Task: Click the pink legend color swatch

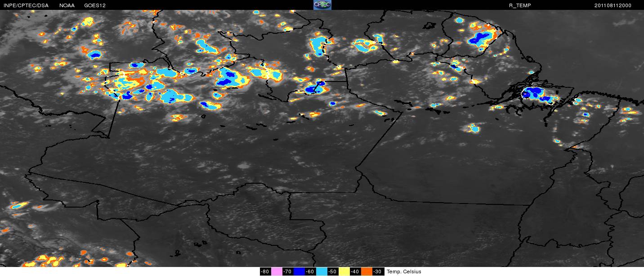Action: 277,271
